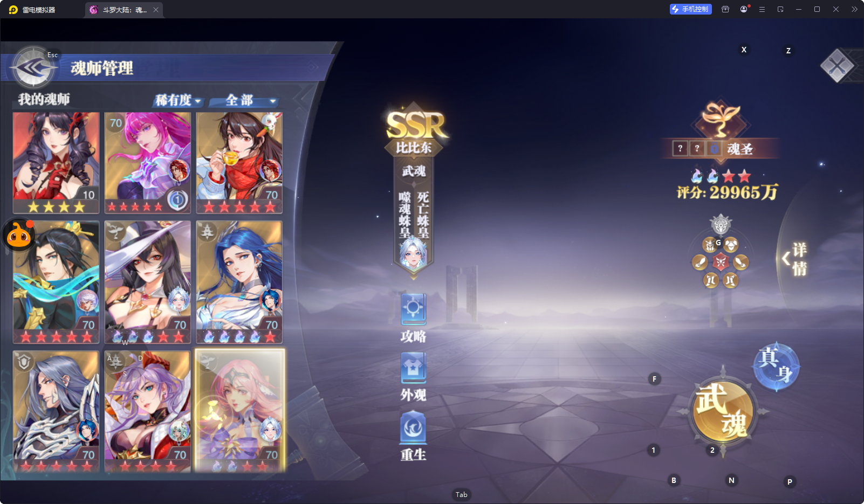Select the silver-haired armored man card
The width and height of the screenshot is (864, 504).
click(56, 412)
